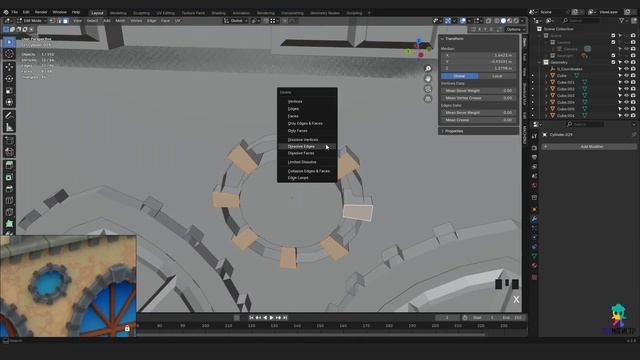Select Local transform space button
Screen dimensions: 640x360
(x=497, y=76)
